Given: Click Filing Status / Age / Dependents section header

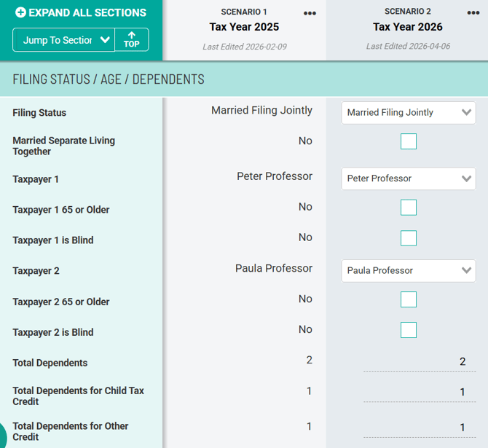Looking at the screenshot, I should [x=109, y=79].
